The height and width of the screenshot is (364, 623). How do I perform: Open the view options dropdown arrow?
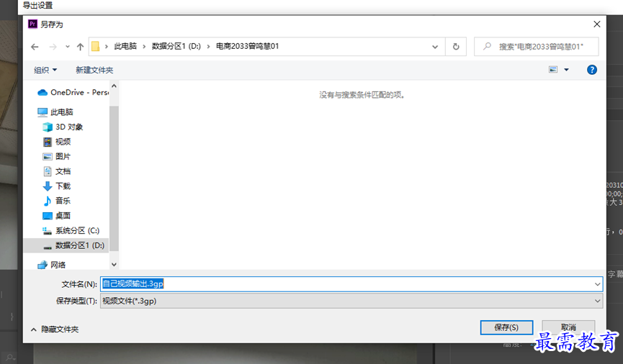coord(567,70)
